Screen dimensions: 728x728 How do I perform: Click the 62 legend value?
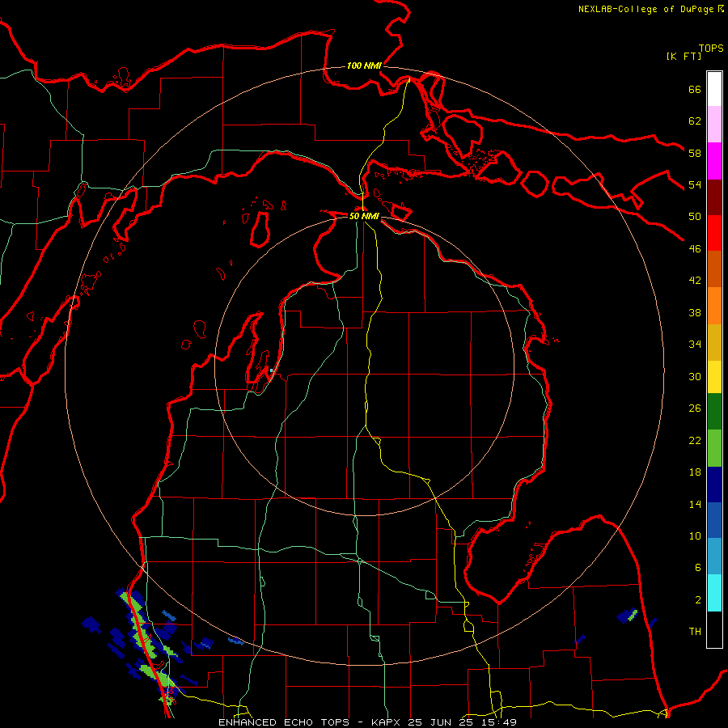coord(695,121)
